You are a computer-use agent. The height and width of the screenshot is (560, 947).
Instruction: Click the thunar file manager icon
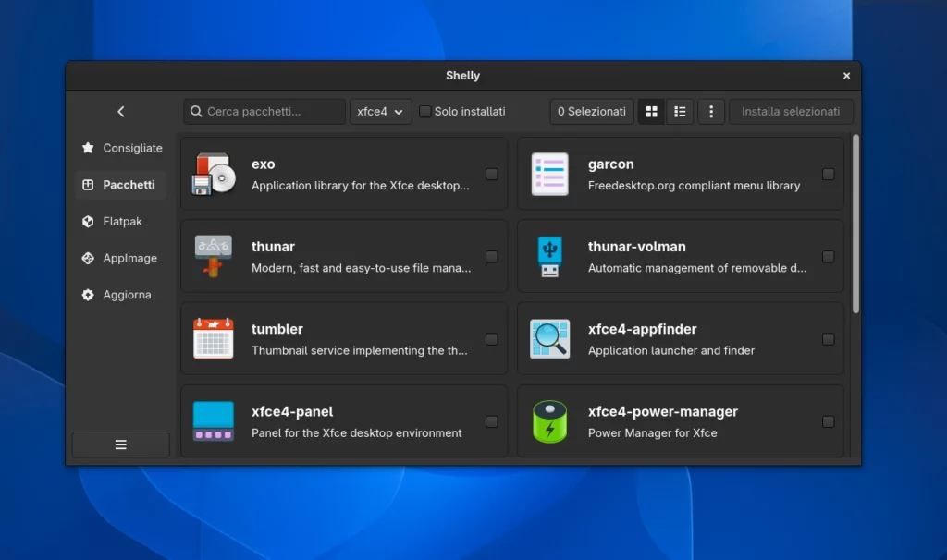coord(214,257)
